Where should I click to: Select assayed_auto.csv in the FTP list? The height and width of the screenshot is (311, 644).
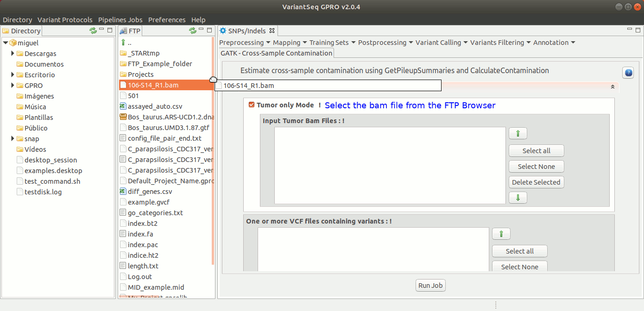tap(155, 106)
